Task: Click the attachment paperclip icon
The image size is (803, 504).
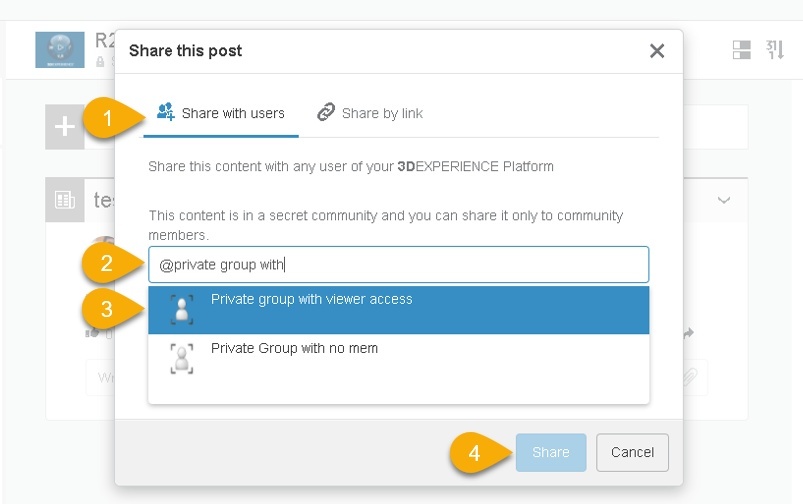Action: (x=689, y=377)
